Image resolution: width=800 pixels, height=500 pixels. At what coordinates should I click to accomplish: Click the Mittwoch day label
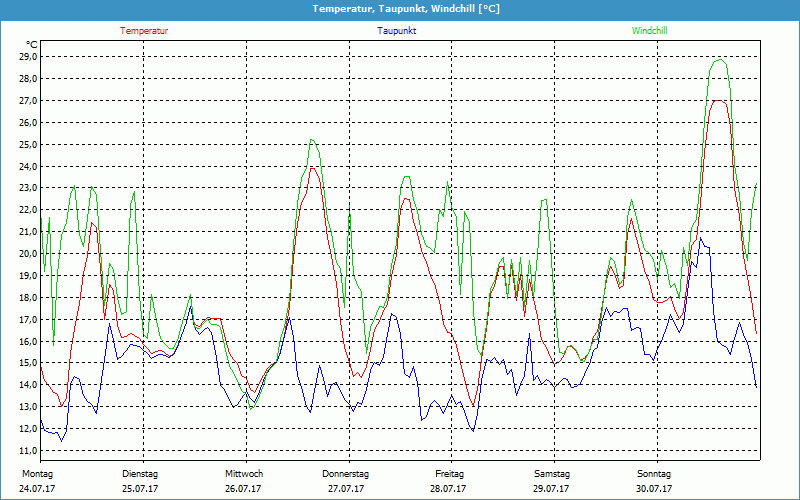pos(244,474)
